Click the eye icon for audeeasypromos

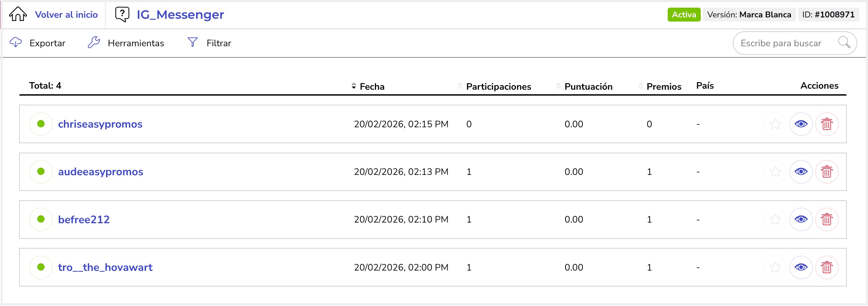click(801, 172)
